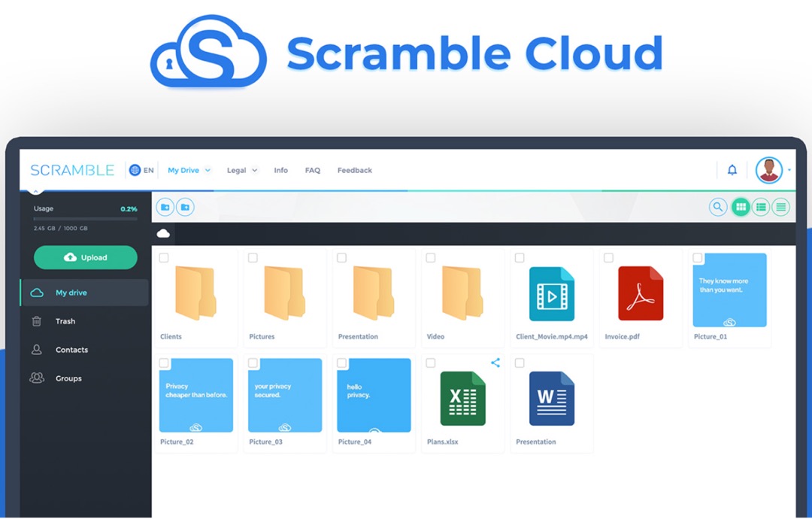Open the Picture_01 thumbnail
Screen dimensions: 812x519
(x=729, y=290)
